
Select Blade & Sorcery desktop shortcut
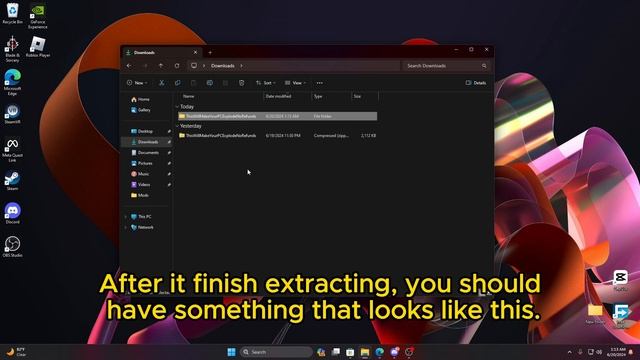coord(12,49)
